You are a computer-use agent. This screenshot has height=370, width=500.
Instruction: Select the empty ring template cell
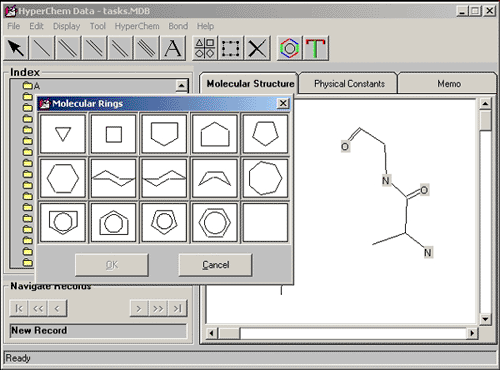click(265, 223)
